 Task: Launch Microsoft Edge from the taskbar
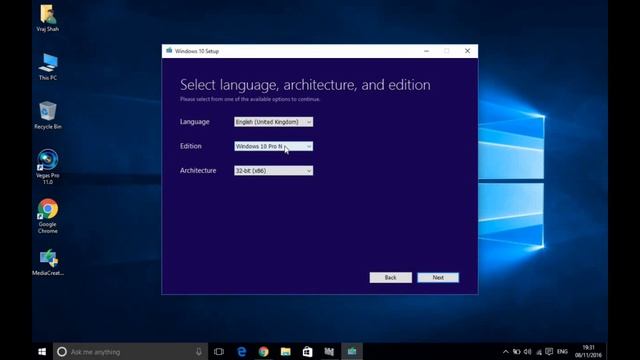[242, 351]
